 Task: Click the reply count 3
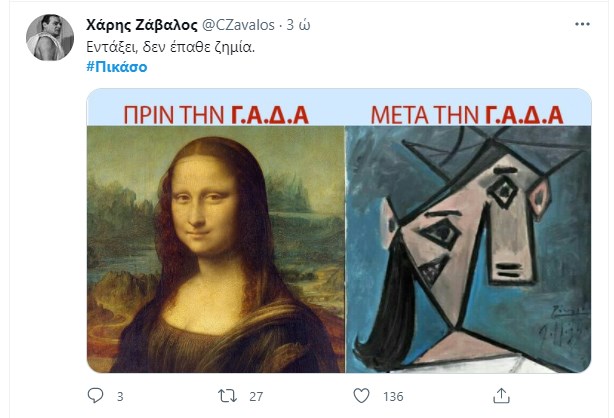(120, 396)
